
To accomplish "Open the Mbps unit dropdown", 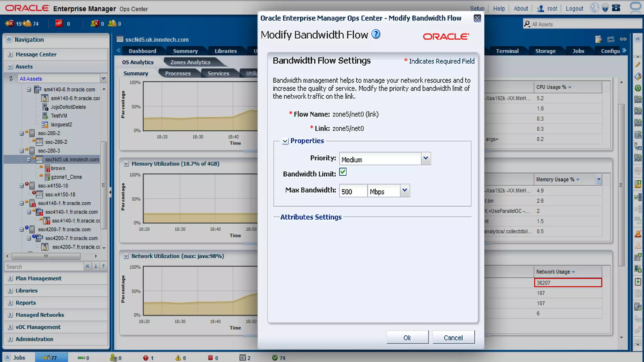I will point(404,190).
